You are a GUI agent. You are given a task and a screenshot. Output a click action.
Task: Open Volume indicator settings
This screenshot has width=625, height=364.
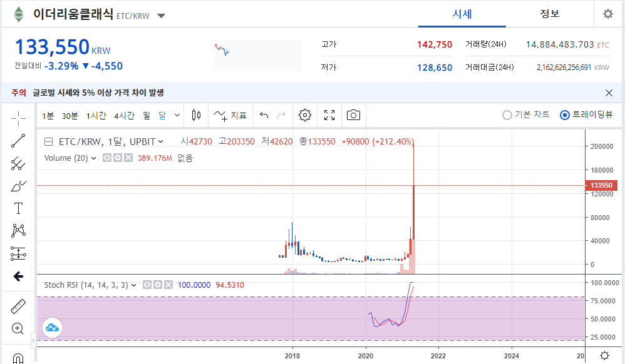coord(118,158)
